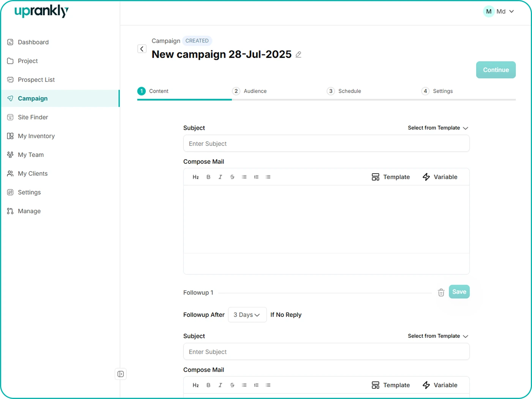532x399 pixels.
Task: Open Project in the sidebar
Action: pos(60,61)
